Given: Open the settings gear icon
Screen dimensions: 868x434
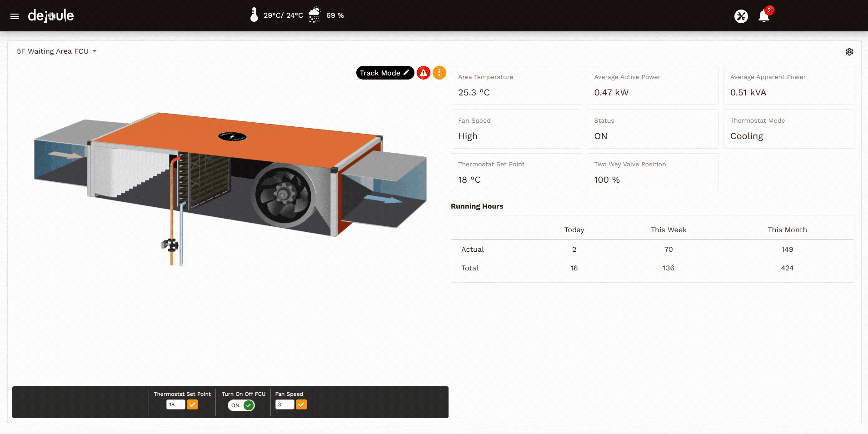Looking at the screenshot, I should pyautogui.click(x=849, y=52).
